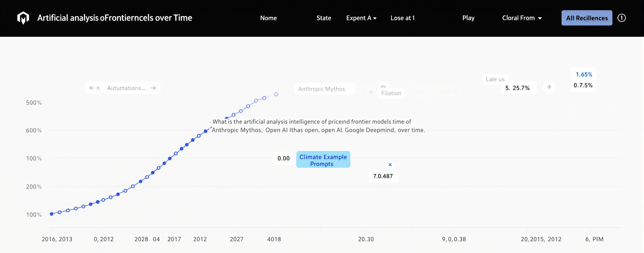Select the State menu item
The width and height of the screenshot is (644, 253).
(x=324, y=18)
